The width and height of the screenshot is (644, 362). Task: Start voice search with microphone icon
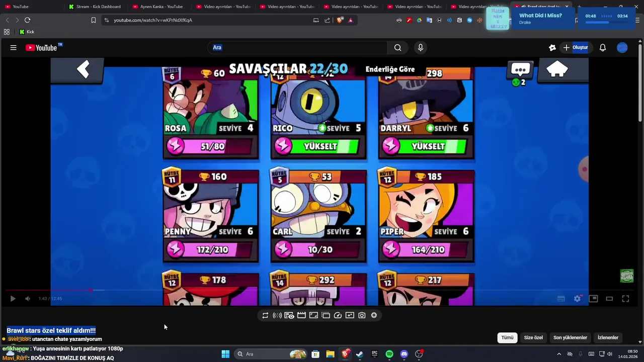coord(421,48)
